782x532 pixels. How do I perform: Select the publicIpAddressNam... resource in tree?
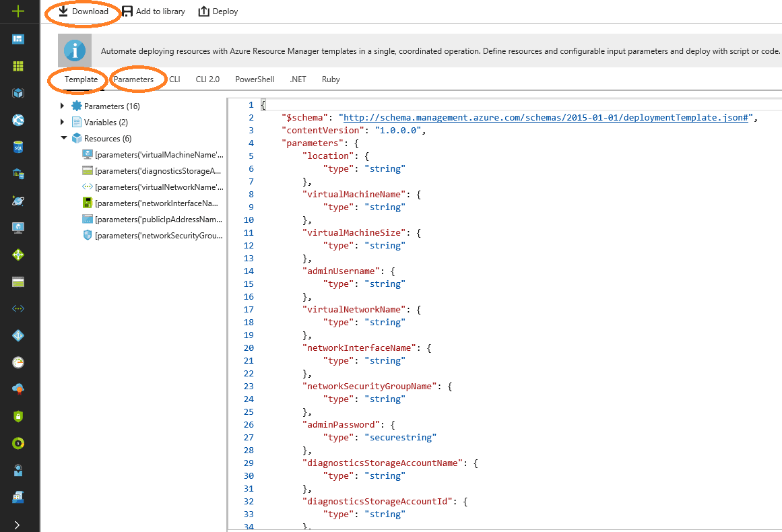(153, 220)
